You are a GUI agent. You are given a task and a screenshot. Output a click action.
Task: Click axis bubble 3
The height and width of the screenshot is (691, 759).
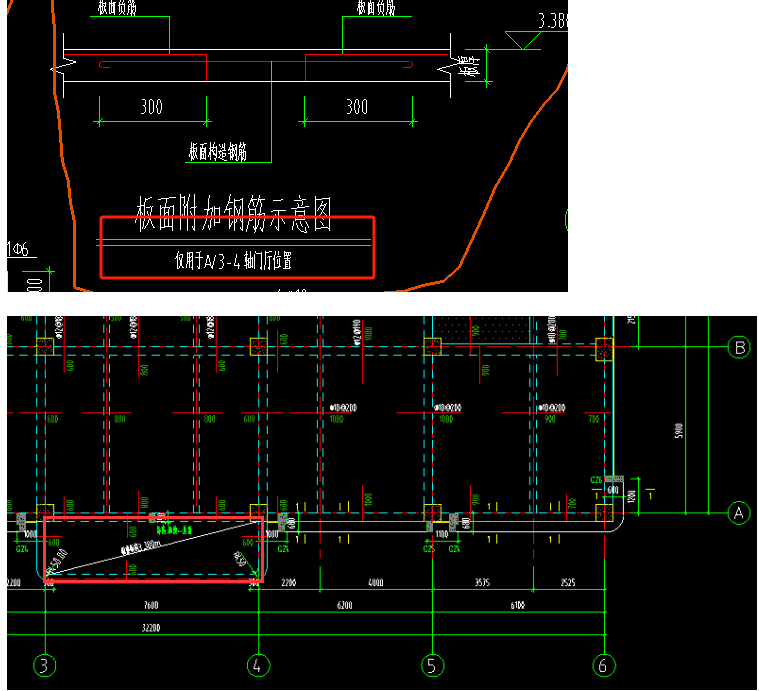[45, 665]
